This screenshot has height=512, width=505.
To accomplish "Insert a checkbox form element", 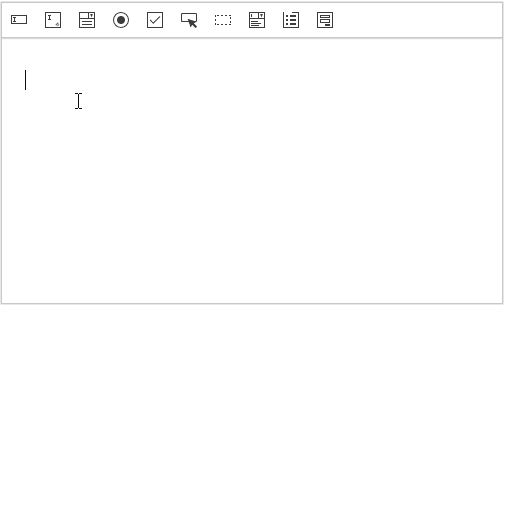I will point(155,20).
